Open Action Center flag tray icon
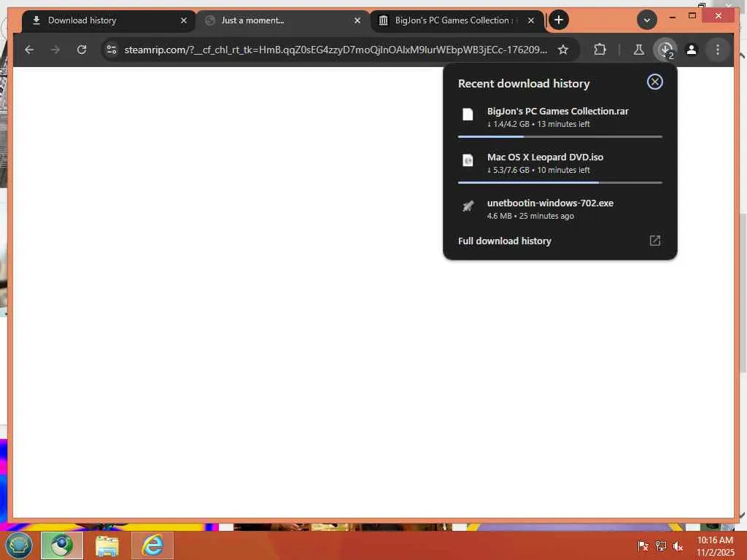Viewport: 747px width, 560px height. point(643,545)
